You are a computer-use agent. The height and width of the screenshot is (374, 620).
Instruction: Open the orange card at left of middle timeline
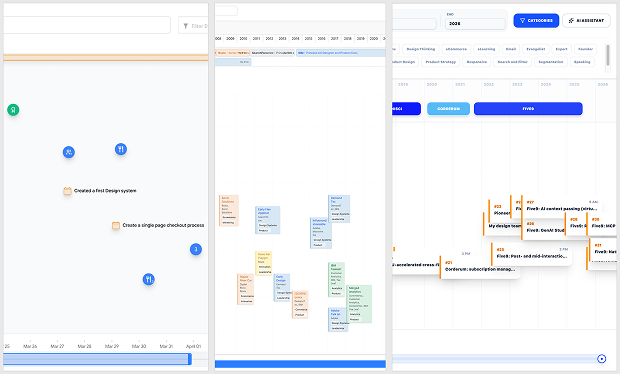click(229, 210)
